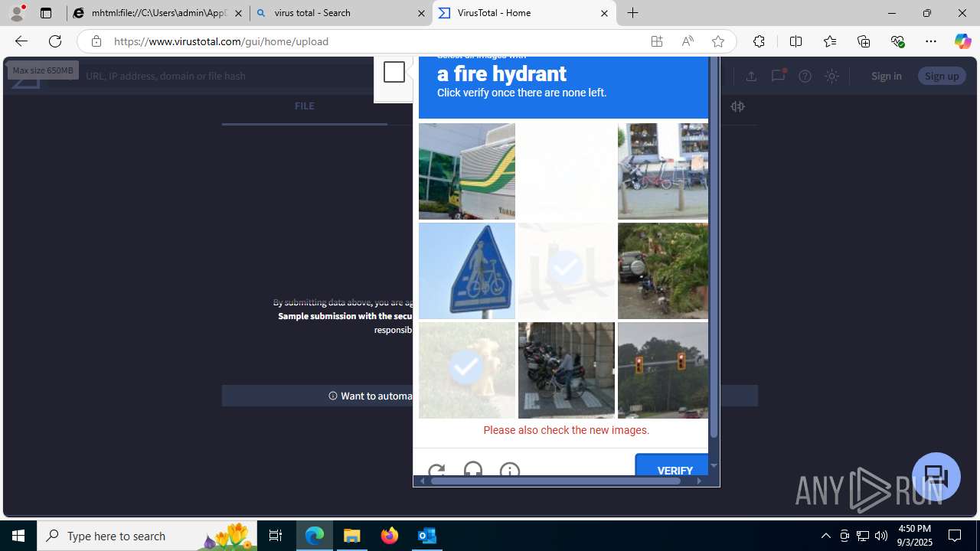Image resolution: width=980 pixels, height=551 pixels.
Task: Open Outlook from taskbar
Action: click(427, 536)
